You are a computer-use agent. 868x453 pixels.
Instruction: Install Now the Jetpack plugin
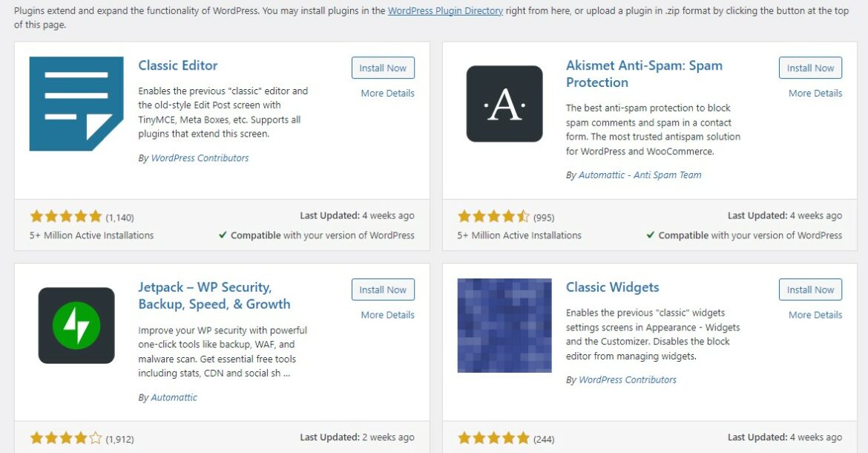pyautogui.click(x=382, y=290)
